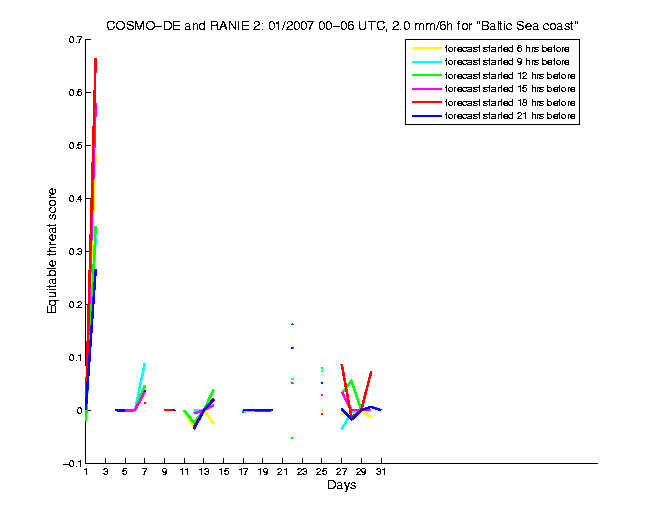660x520 pixels.
Task: Click the green negative point at day 22
Action: coord(292,438)
